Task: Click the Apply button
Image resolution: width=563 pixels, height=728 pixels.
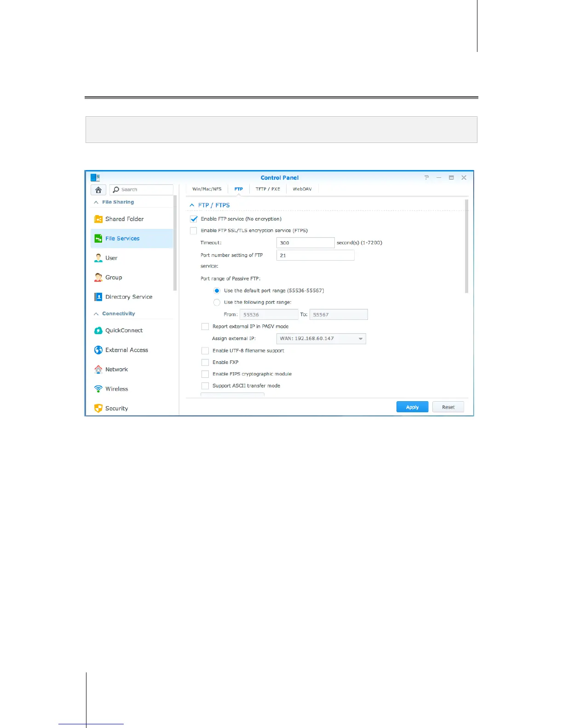Action: [413, 407]
